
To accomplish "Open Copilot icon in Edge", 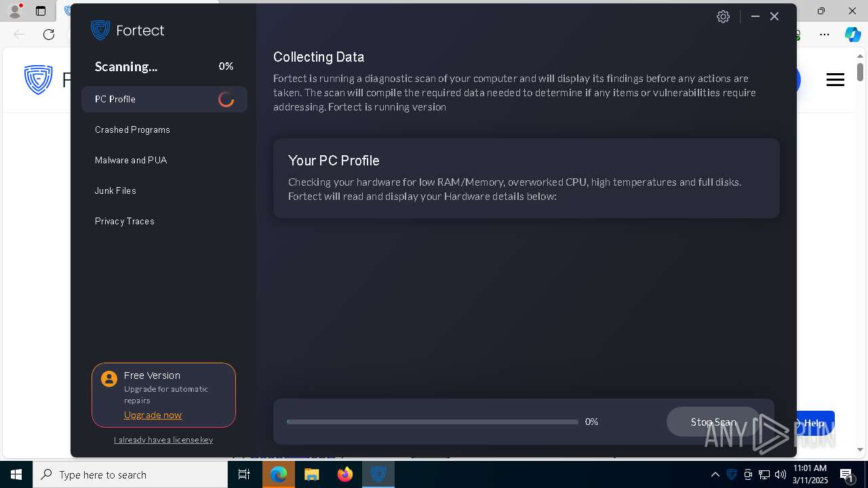I will coord(852,35).
